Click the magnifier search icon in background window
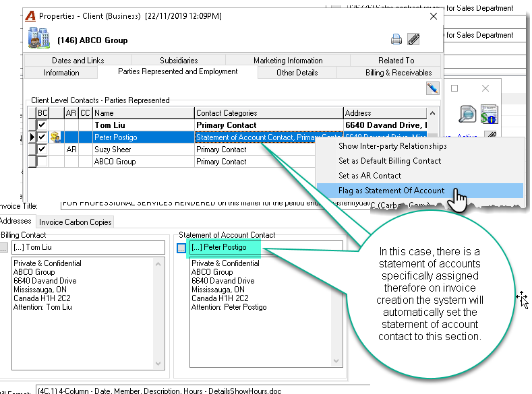532x394 pixels. 467,114
